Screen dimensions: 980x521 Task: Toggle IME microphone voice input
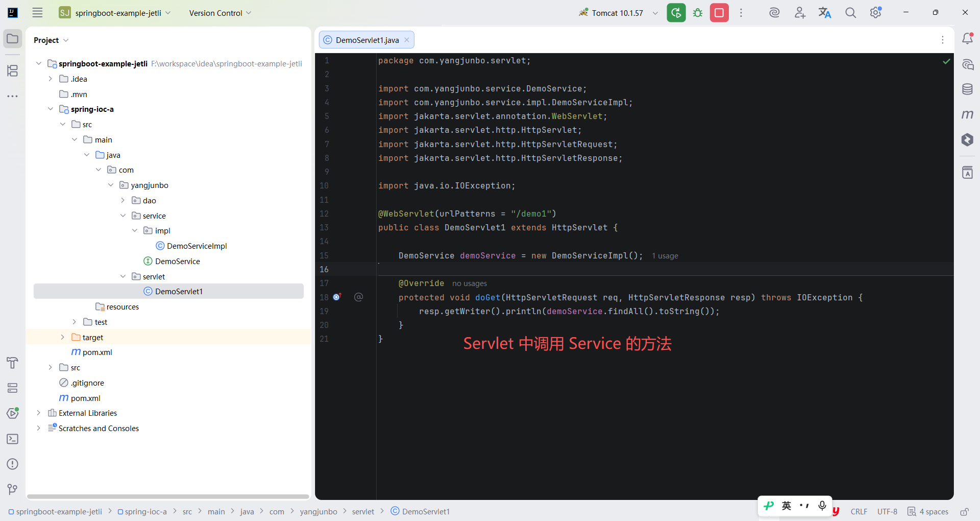click(822, 506)
